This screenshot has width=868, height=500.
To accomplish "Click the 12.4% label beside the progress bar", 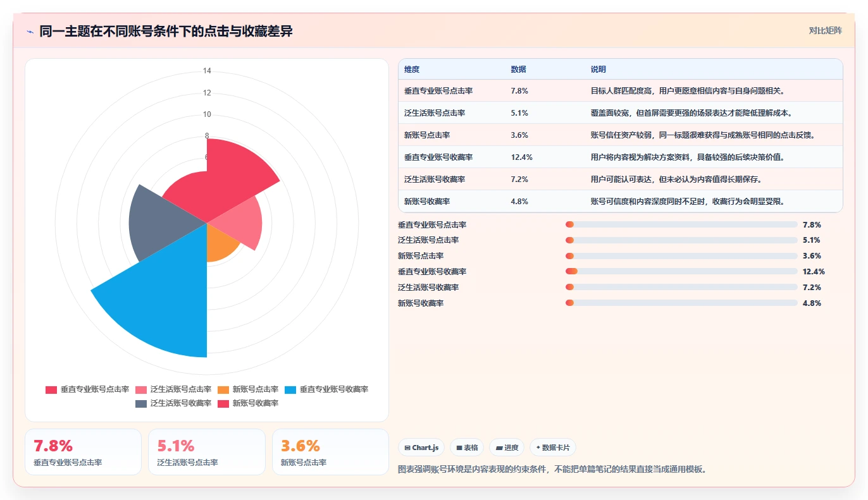I will point(814,272).
